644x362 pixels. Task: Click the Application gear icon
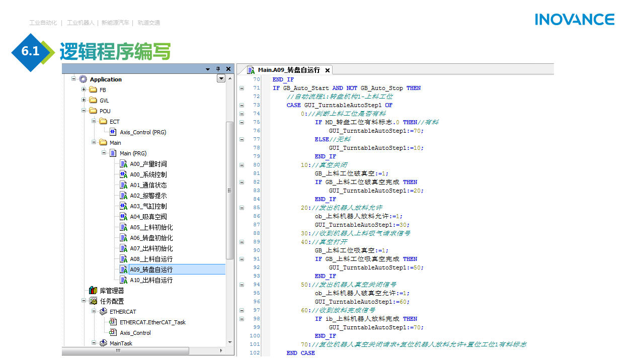point(83,79)
